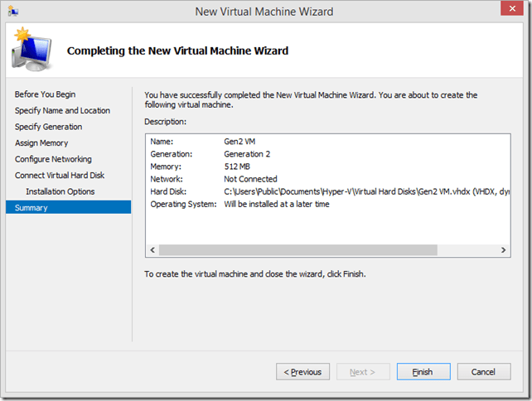This screenshot has height=401, width=532.
Task: Open the Specify Name and Location page
Action: (62, 111)
